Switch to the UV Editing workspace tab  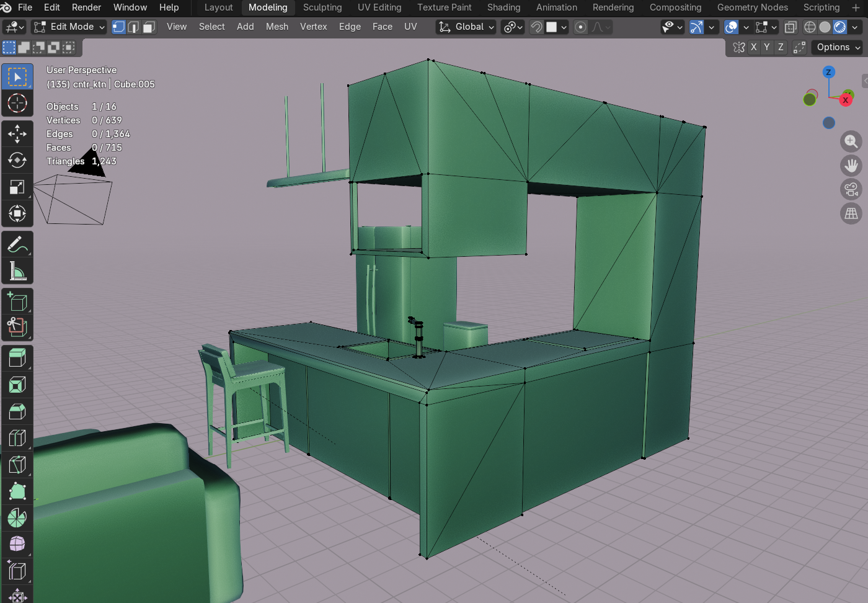click(x=379, y=7)
